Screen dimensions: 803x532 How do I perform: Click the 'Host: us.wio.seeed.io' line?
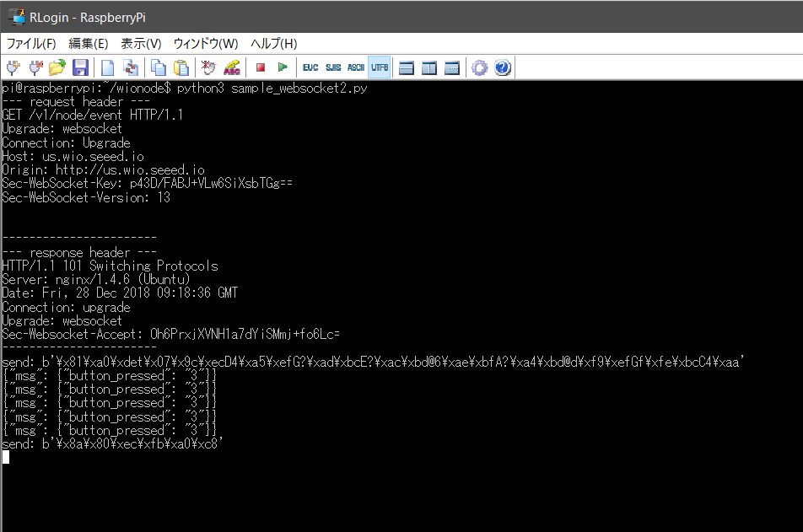tap(73, 156)
